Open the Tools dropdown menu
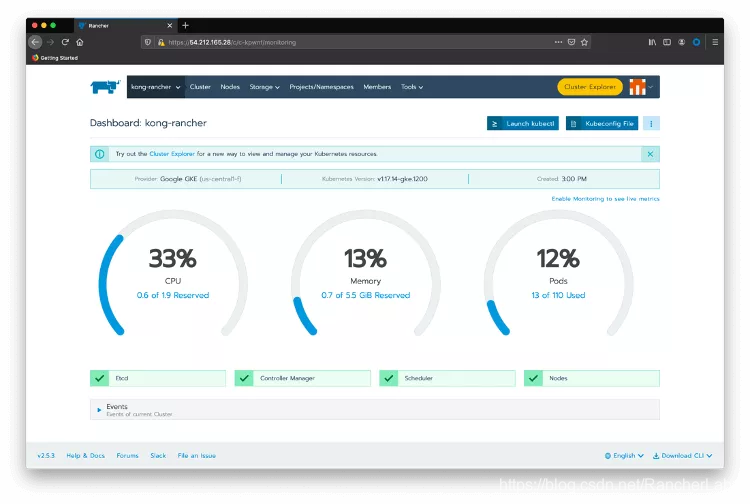750x504 pixels. [x=412, y=87]
